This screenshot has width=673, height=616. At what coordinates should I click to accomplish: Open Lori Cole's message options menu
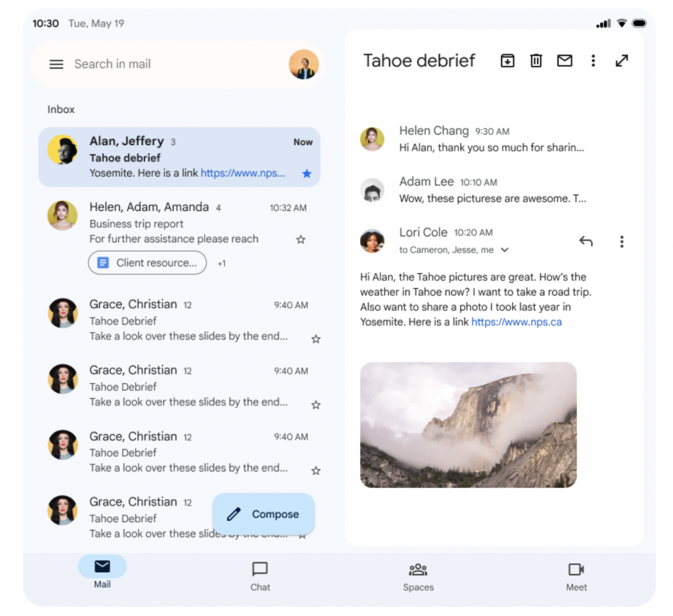pos(621,241)
